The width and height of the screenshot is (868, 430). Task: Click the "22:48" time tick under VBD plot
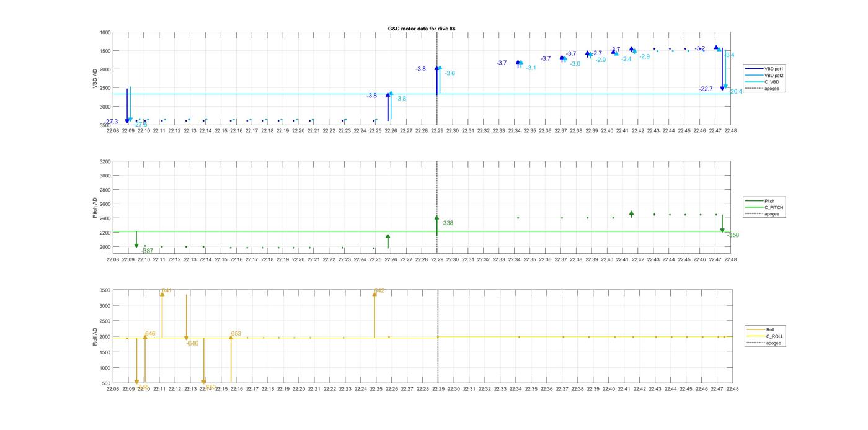[x=731, y=131]
